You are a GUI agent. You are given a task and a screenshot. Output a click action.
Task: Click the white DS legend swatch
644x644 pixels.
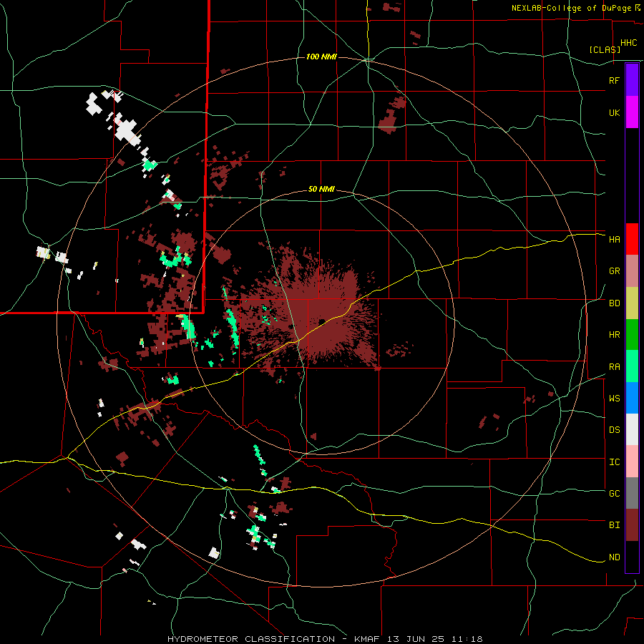point(632,429)
